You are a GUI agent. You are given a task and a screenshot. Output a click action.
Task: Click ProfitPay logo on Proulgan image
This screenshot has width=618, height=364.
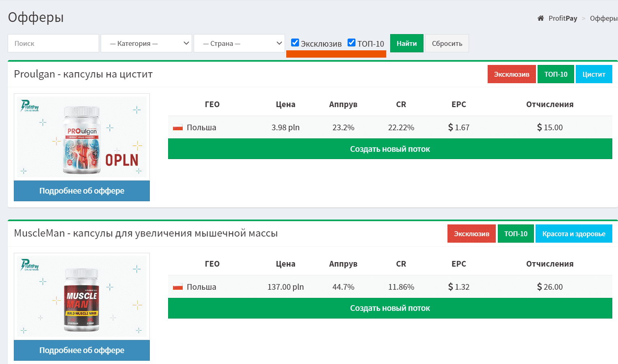pos(30,106)
